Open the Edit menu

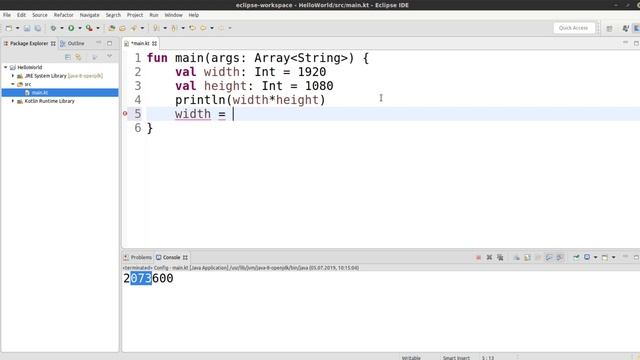[x=21, y=15]
